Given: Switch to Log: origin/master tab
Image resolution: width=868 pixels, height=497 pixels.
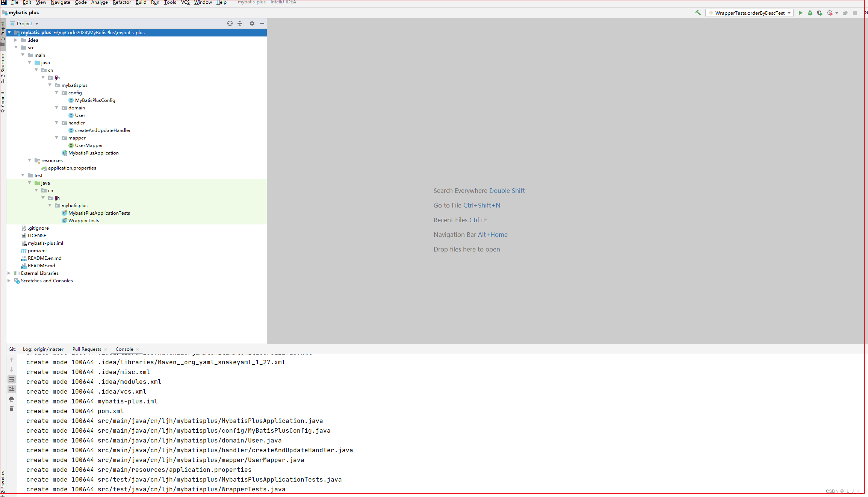Looking at the screenshot, I should tap(43, 349).
